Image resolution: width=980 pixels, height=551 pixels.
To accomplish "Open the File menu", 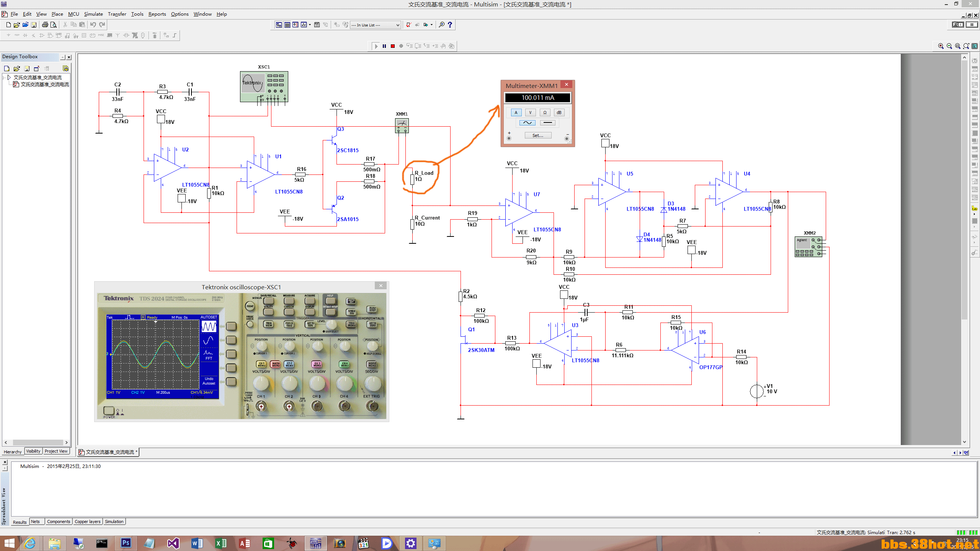I will pyautogui.click(x=14, y=14).
